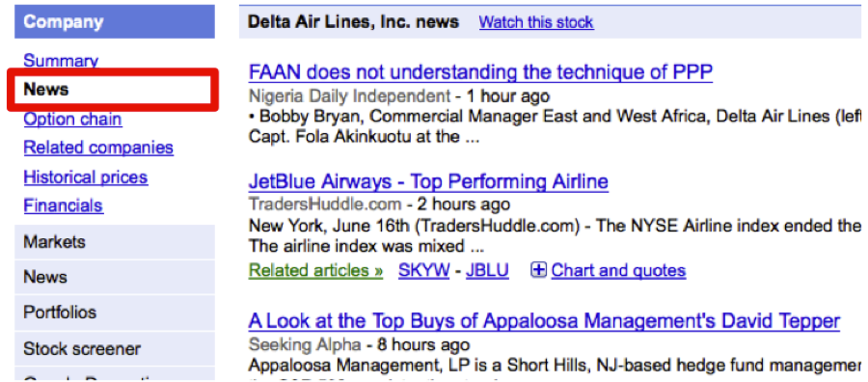Open JetBlue Airways Top Performing Airline article
The width and height of the screenshot is (868, 382).
pyautogui.click(x=428, y=181)
